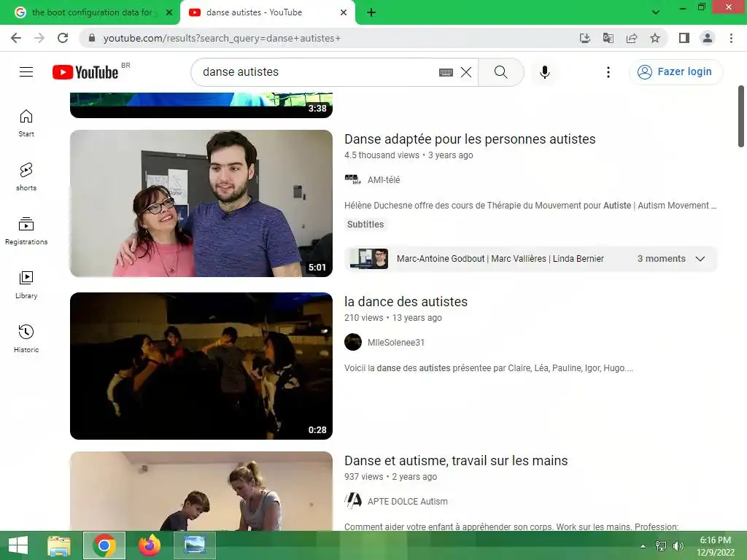Screen dimensions: 747x560
Task: Open the YouTube hamburger guide menu
Action: [x=26, y=72]
